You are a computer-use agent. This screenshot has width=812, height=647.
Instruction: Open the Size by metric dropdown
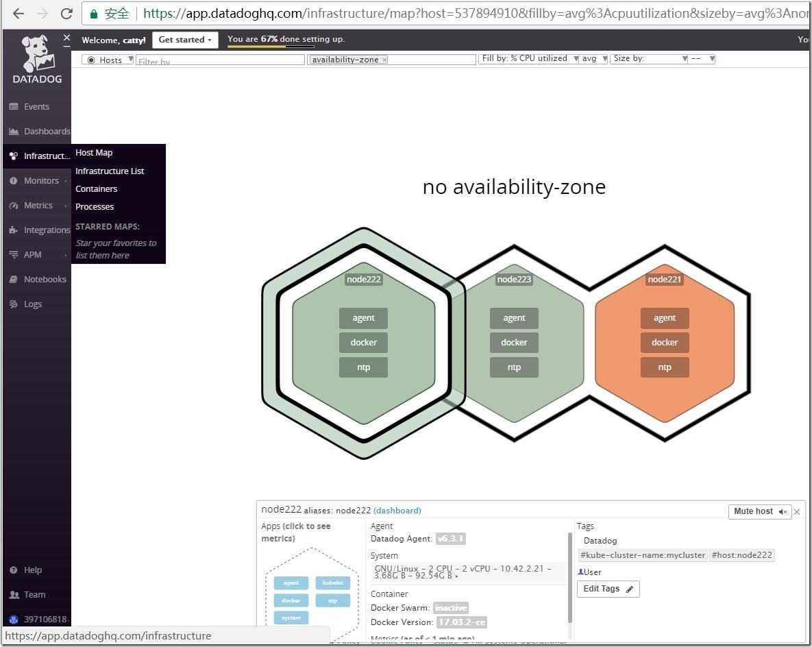click(650, 58)
